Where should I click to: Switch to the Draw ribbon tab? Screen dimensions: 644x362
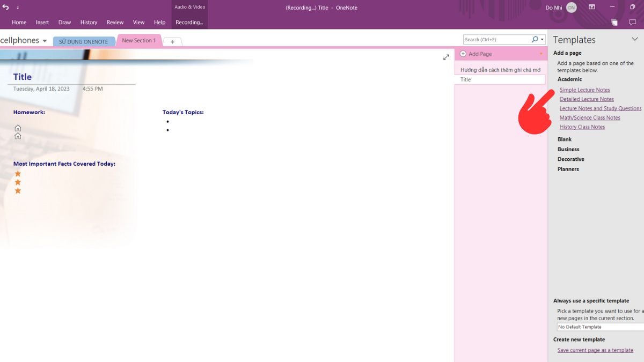[64, 23]
